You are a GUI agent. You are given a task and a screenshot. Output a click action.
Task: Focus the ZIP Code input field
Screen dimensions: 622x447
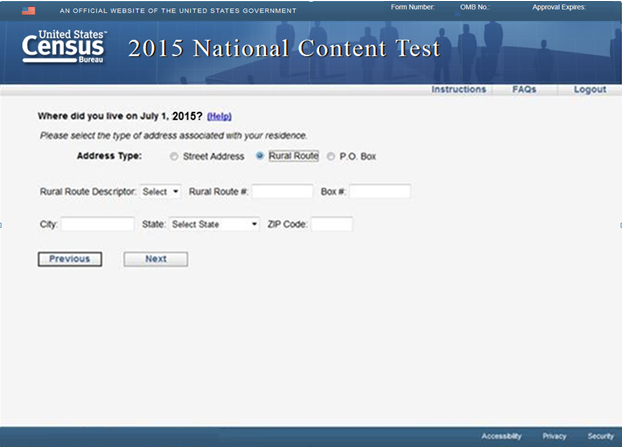[x=332, y=224]
